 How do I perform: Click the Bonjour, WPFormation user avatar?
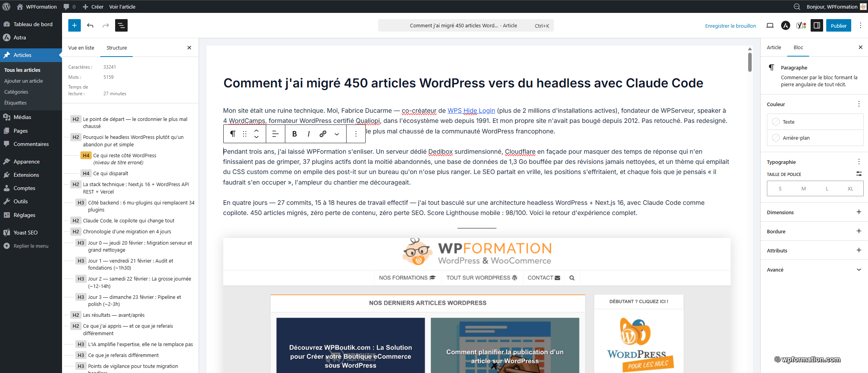pos(863,7)
